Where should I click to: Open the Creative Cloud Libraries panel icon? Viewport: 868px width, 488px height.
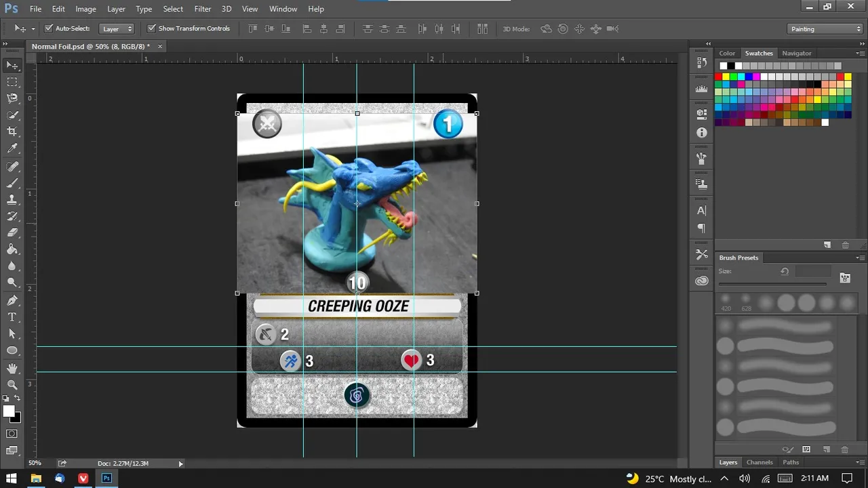pyautogui.click(x=702, y=281)
